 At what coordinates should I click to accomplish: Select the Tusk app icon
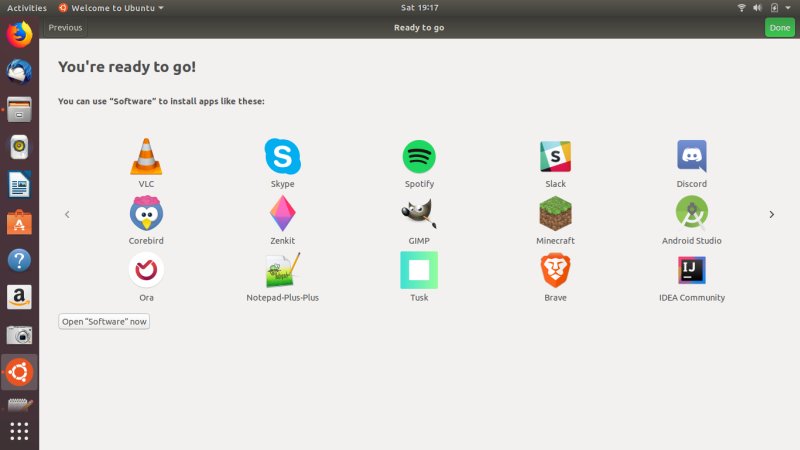coord(419,270)
